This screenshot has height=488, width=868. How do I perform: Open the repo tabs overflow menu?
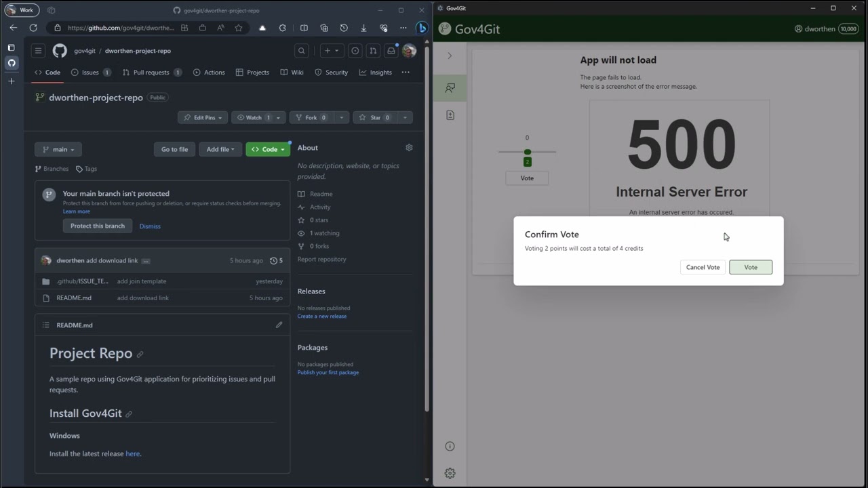pos(406,73)
